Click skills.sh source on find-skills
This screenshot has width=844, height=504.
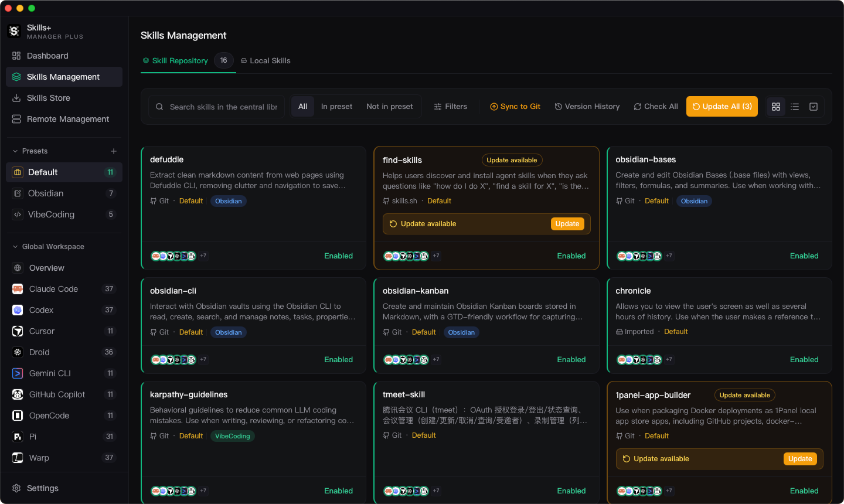(400, 201)
